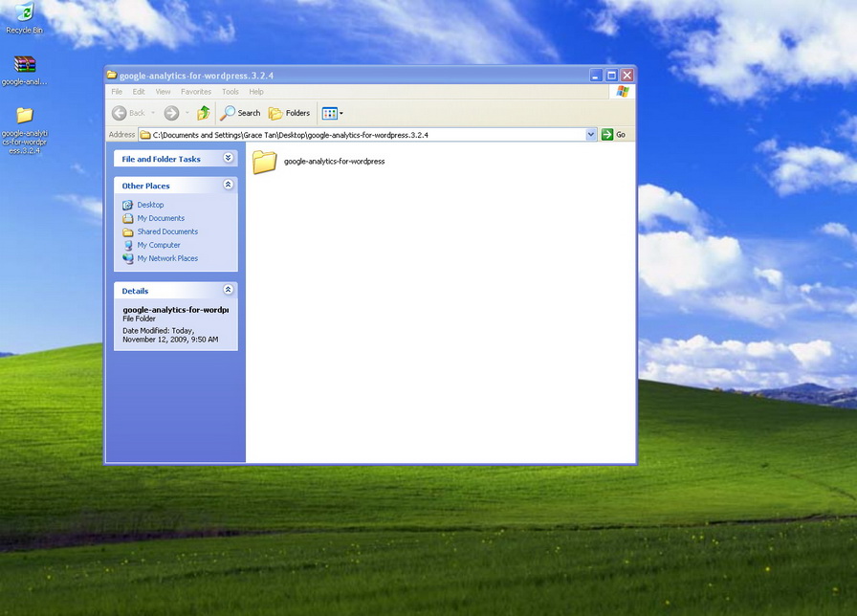The image size is (857, 616).
Task: Open the Forward history dropdown arrow
Action: tap(187, 113)
